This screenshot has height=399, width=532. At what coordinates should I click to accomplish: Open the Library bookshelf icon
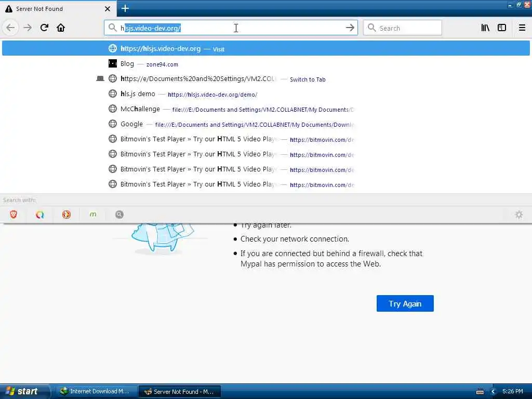click(485, 28)
